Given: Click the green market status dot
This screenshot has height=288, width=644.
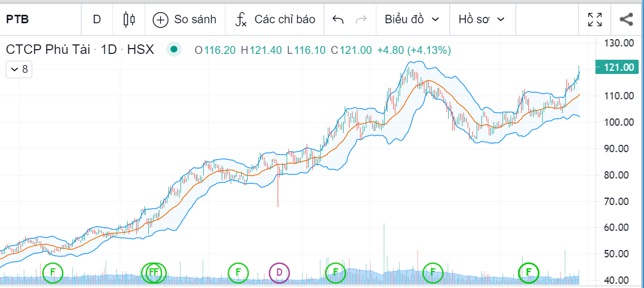Looking at the screenshot, I should (174, 50).
